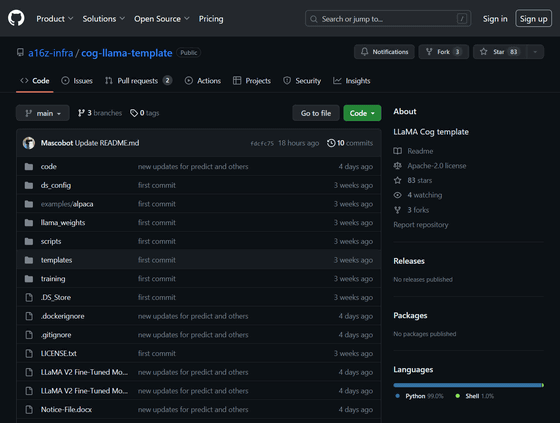Viewport: 560px width, 423px height.
Task: Open the templates folder name
Action: (56, 260)
